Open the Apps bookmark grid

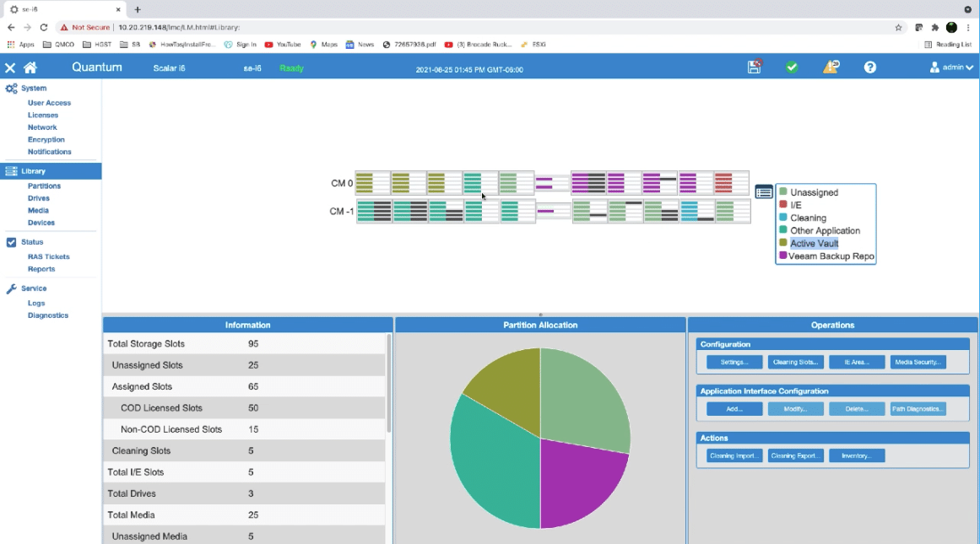point(20,45)
